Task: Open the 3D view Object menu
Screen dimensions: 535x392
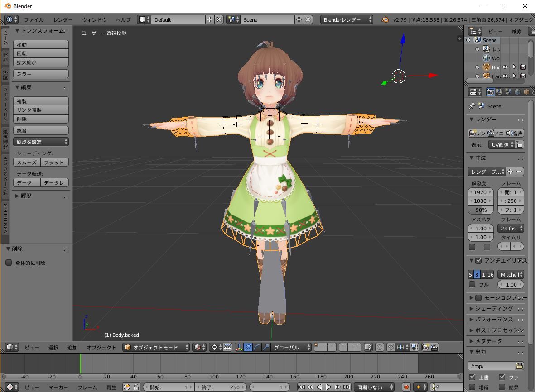Action: (x=101, y=347)
